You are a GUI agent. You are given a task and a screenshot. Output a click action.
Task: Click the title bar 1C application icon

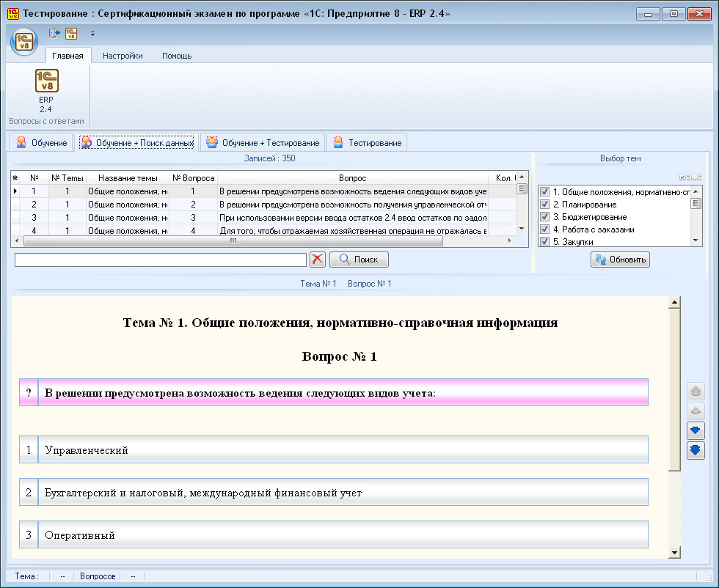pos(13,13)
